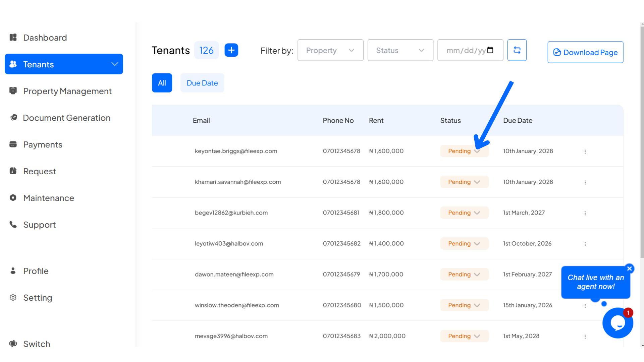The height and width of the screenshot is (362, 644).
Task: Click the refresh/reset filter icon
Action: (x=517, y=50)
